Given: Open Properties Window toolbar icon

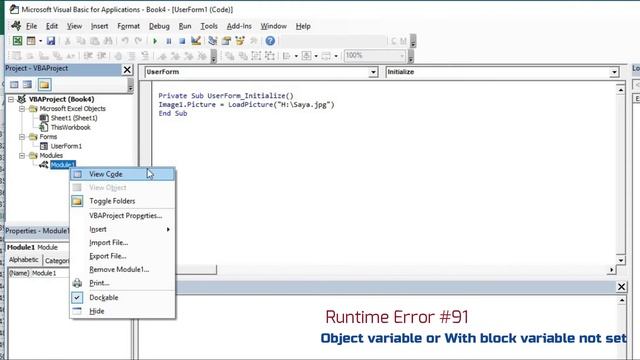Looking at the screenshot, I should click(x=226, y=41).
